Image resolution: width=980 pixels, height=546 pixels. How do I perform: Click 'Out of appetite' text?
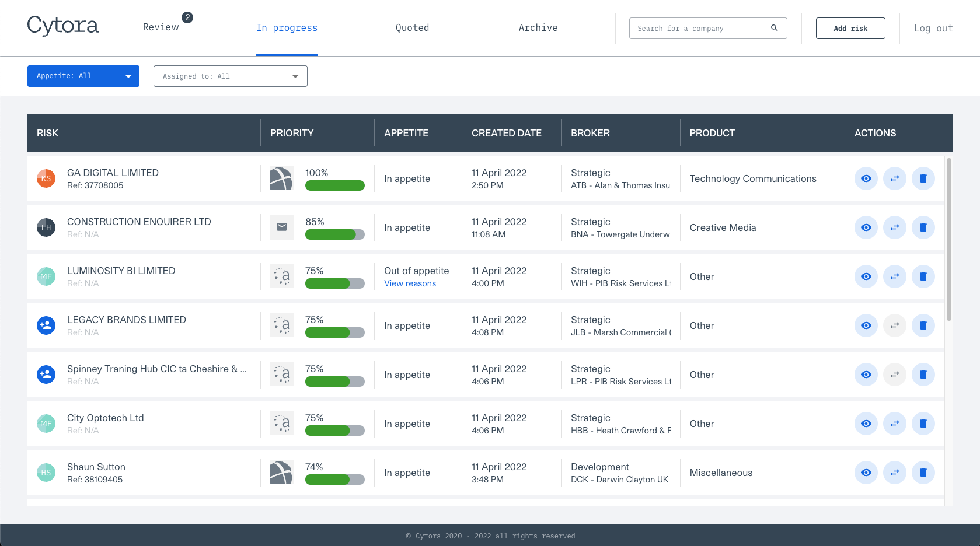417,271
